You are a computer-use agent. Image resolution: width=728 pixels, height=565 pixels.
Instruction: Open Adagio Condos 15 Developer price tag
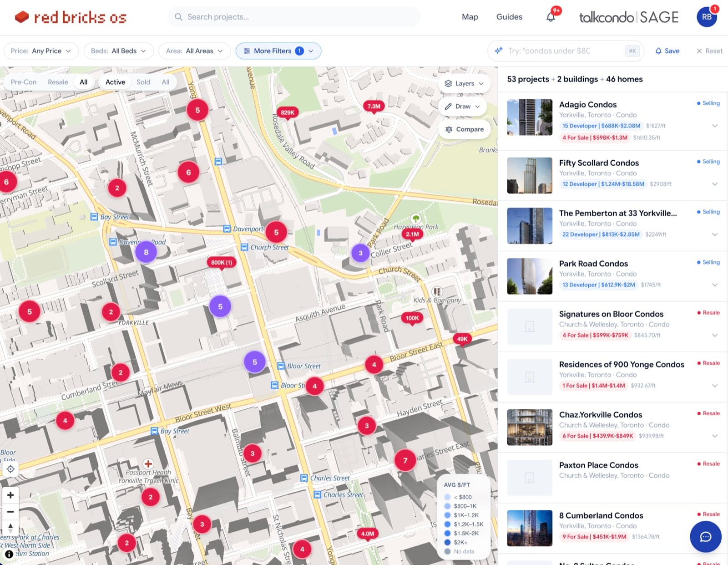coord(601,126)
